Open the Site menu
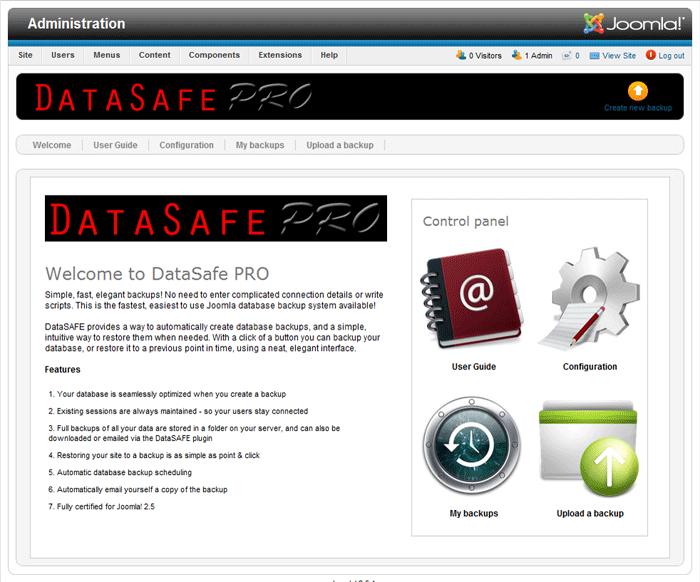Screen dimensions: 700x582 click(x=25, y=55)
